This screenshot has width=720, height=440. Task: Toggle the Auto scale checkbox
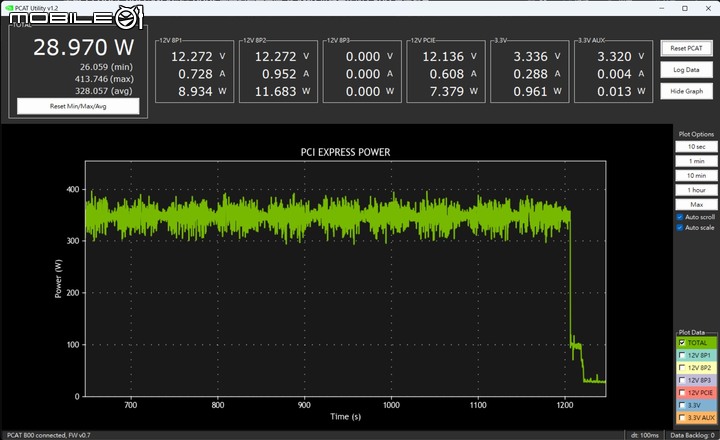pyautogui.click(x=680, y=227)
